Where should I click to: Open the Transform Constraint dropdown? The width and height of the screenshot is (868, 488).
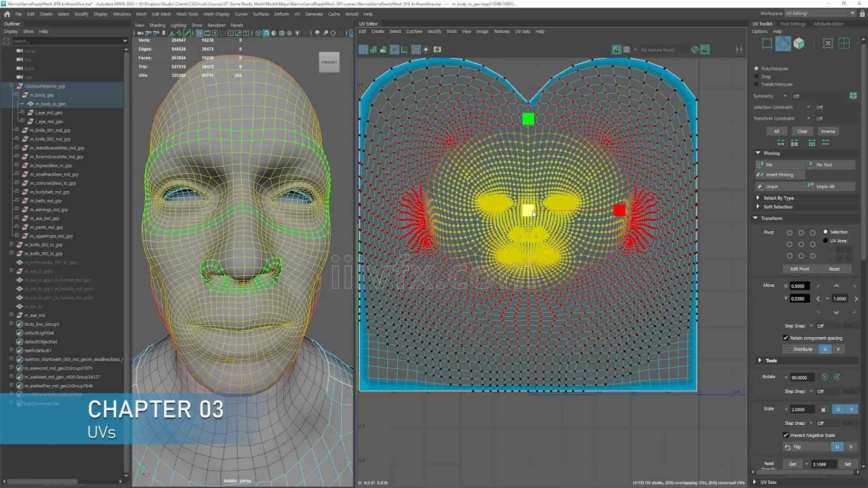[808, 118]
